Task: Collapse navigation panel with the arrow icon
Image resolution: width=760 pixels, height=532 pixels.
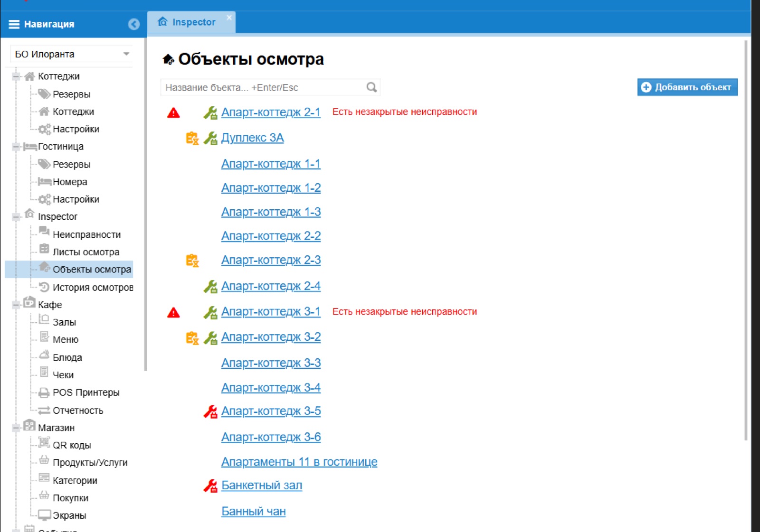Action: click(134, 24)
